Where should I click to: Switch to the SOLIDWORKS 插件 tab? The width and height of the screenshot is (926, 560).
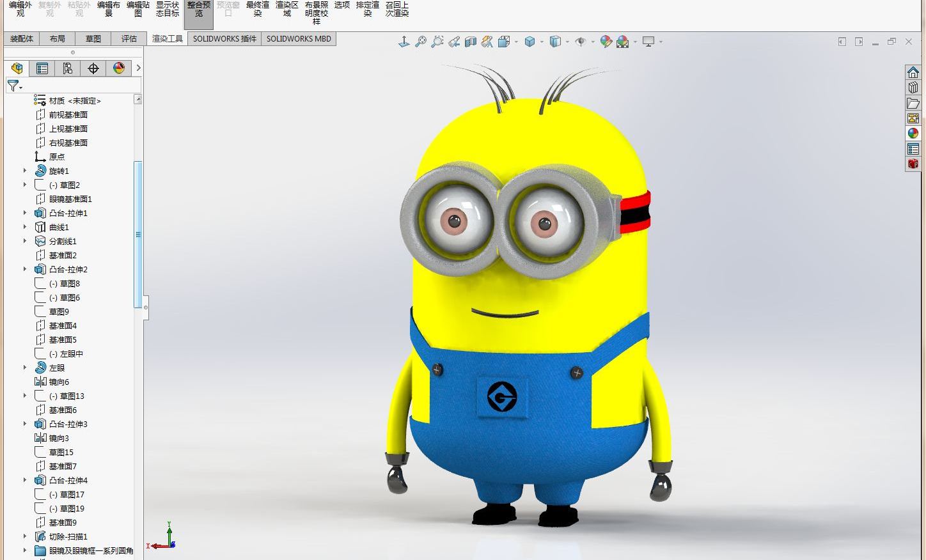click(x=224, y=38)
